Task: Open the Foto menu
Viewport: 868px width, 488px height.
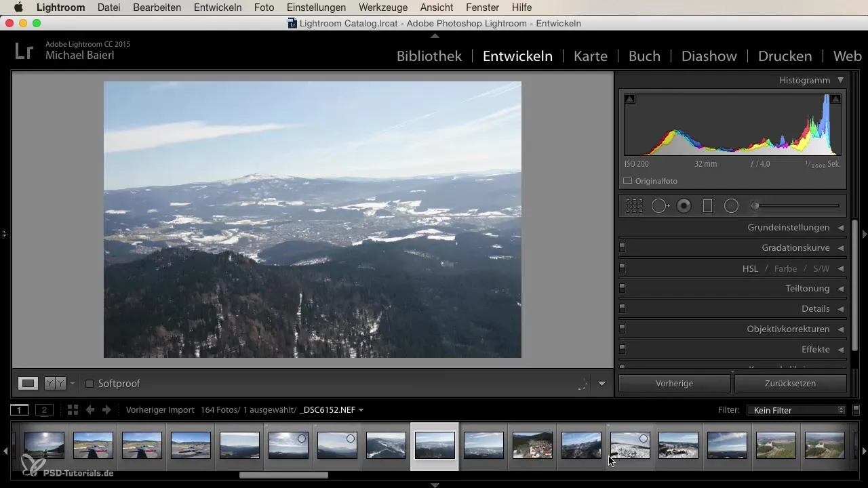Action: point(264,7)
